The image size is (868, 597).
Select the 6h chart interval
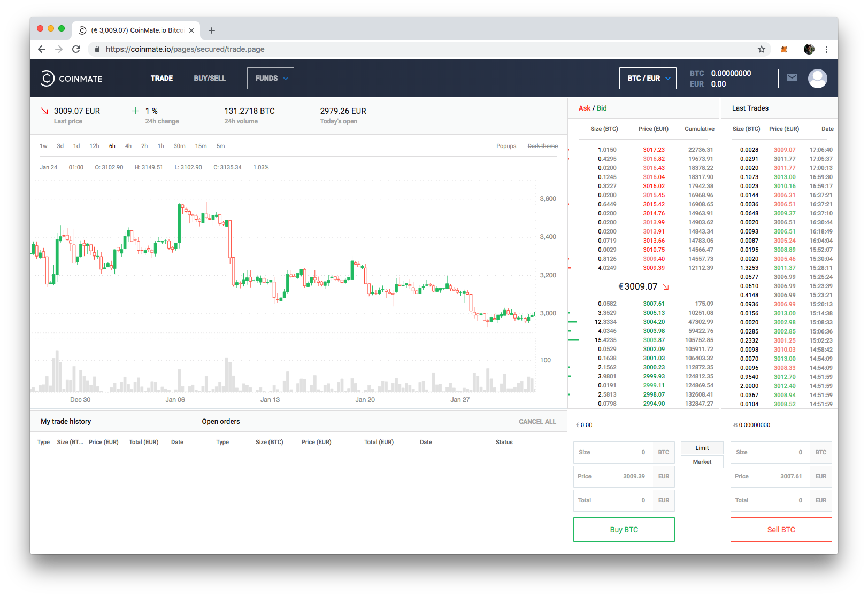coord(112,146)
